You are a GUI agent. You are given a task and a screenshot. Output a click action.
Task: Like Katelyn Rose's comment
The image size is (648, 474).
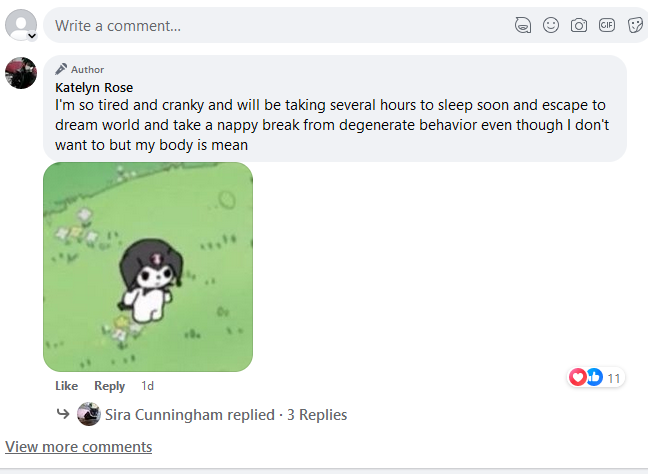coord(66,386)
